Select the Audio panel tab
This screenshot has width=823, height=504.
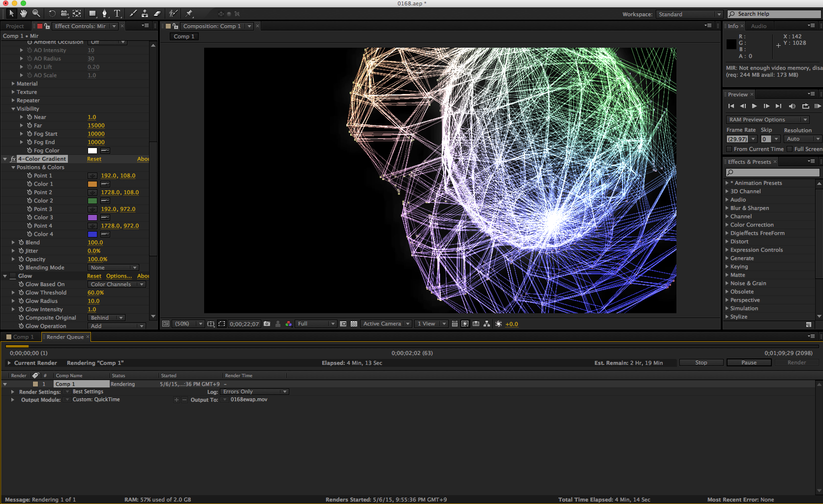pos(759,26)
